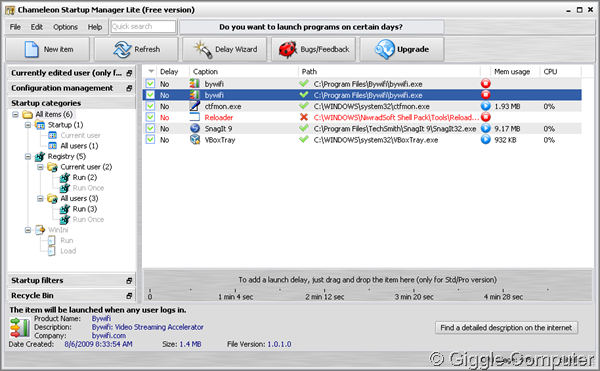Select Run (2) registry key icon
The image size is (600, 371).
pyautogui.click(x=65, y=177)
